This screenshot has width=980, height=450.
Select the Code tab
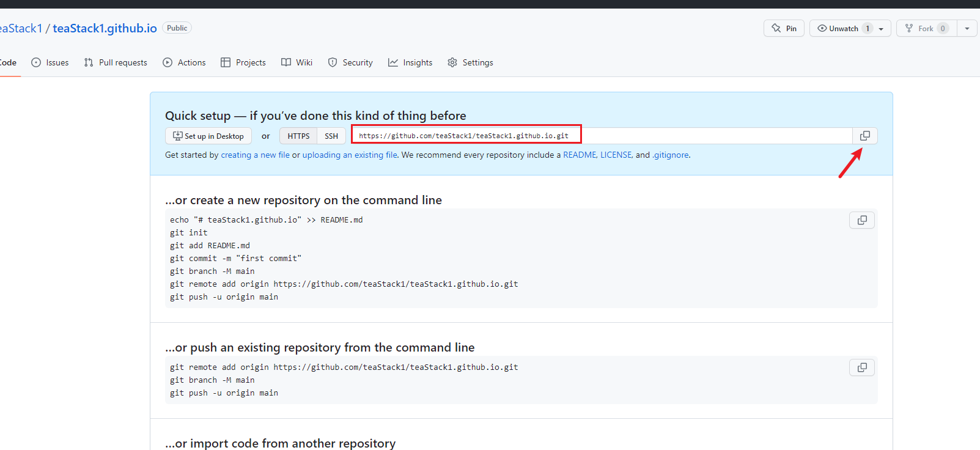coord(7,62)
